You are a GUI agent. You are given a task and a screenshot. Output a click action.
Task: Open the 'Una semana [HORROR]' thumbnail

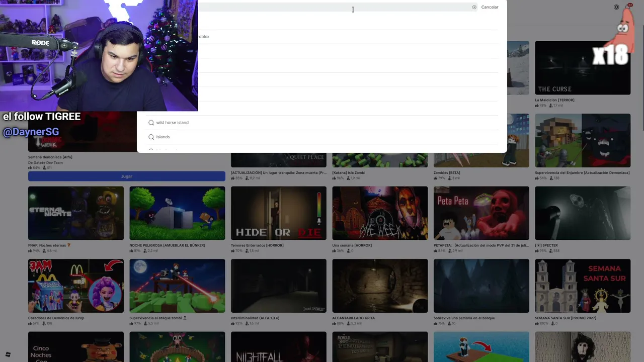click(x=380, y=213)
